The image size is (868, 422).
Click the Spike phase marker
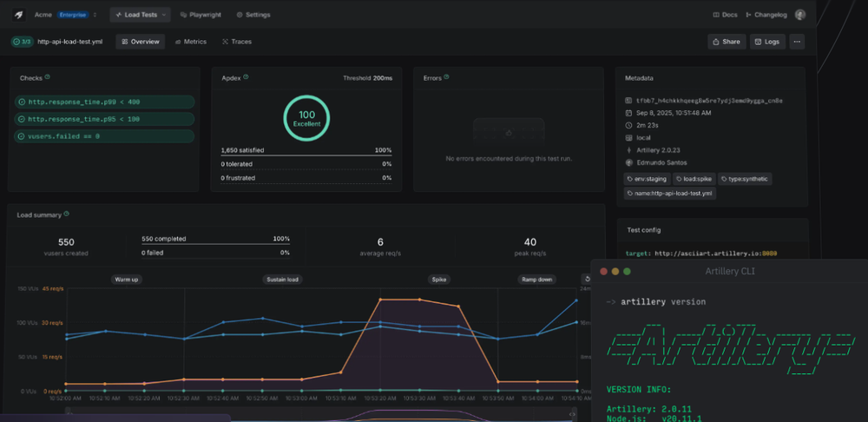[x=439, y=279]
